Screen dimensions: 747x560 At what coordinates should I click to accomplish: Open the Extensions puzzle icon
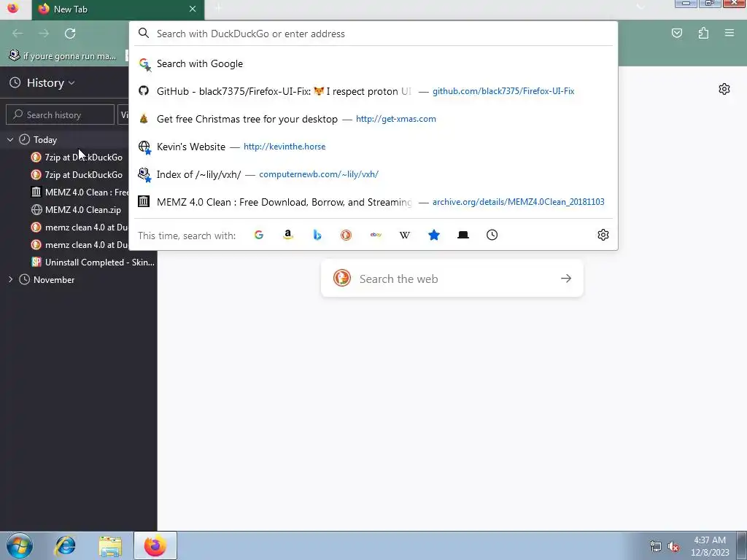tap(703, 33)
